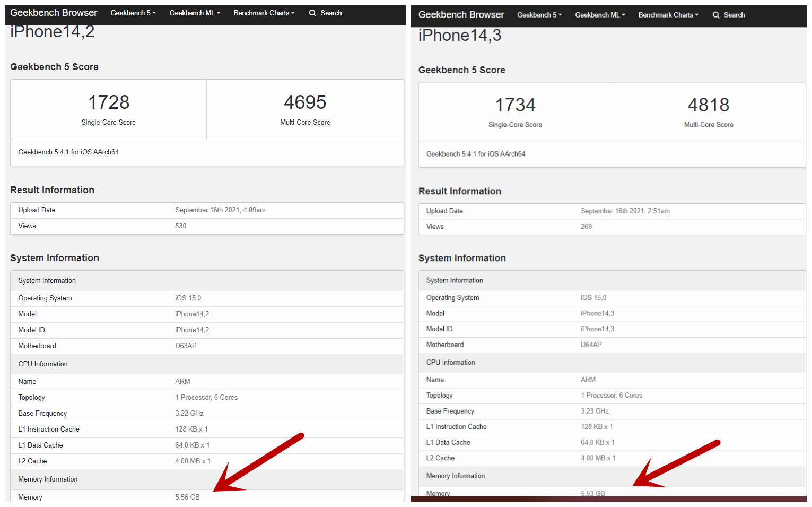Select the base frequency 3.23 GHz
Viewport: 812px width, 507px height.
(x=595, y=411)
